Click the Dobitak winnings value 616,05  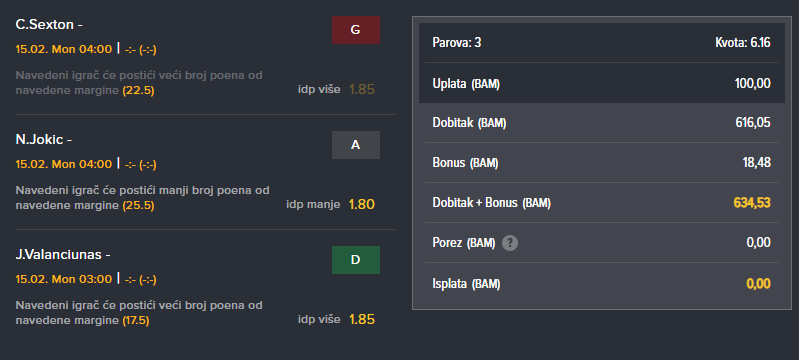point(753,123)
